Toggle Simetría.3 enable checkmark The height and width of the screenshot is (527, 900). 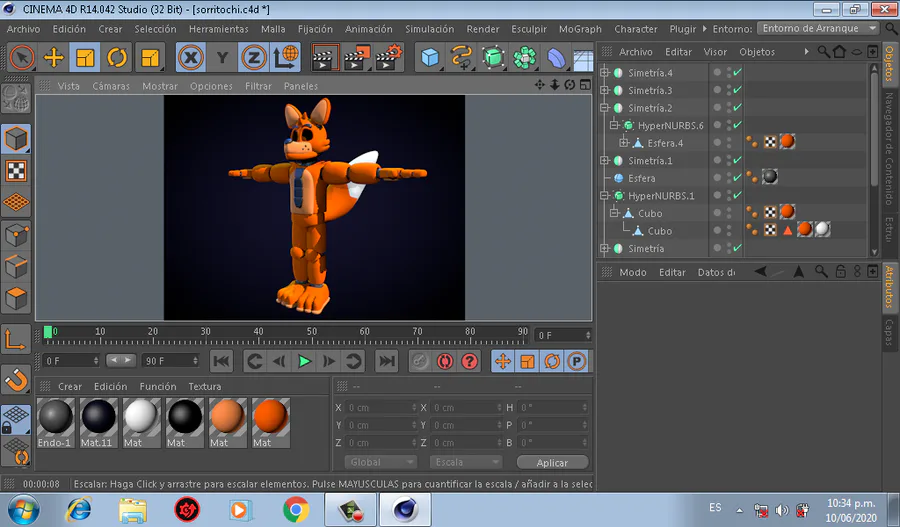[738, 90]
